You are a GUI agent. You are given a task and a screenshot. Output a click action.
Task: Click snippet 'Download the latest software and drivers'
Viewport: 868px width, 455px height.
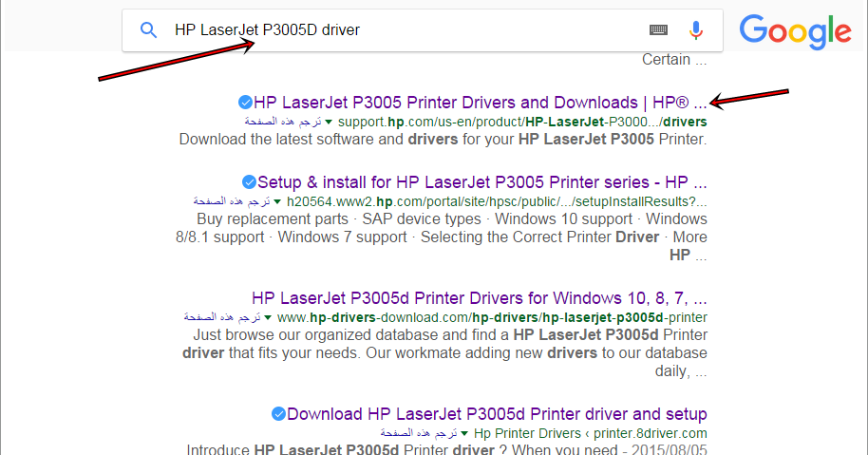(443, 139)
